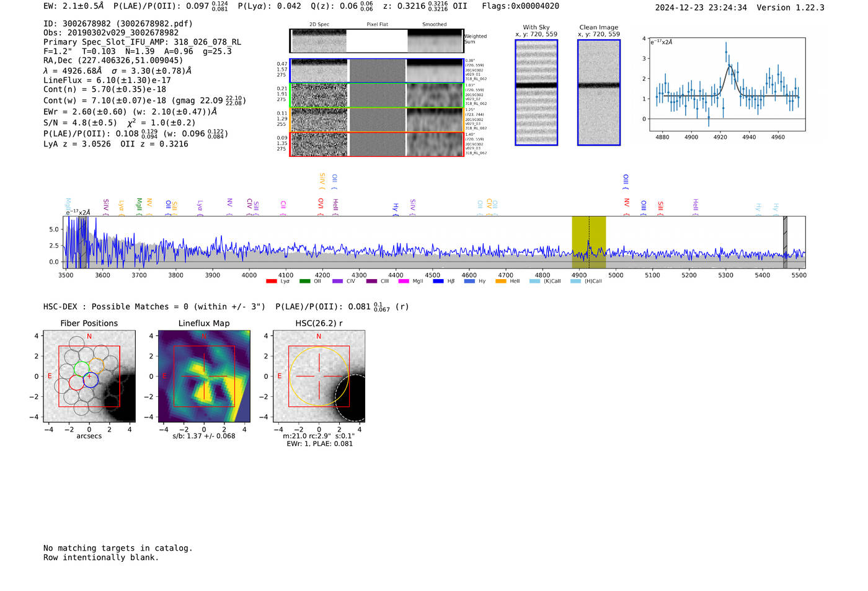Click the Lineflux Map image
The width and height of the screenshot is (868, 591).
(204, 376)
